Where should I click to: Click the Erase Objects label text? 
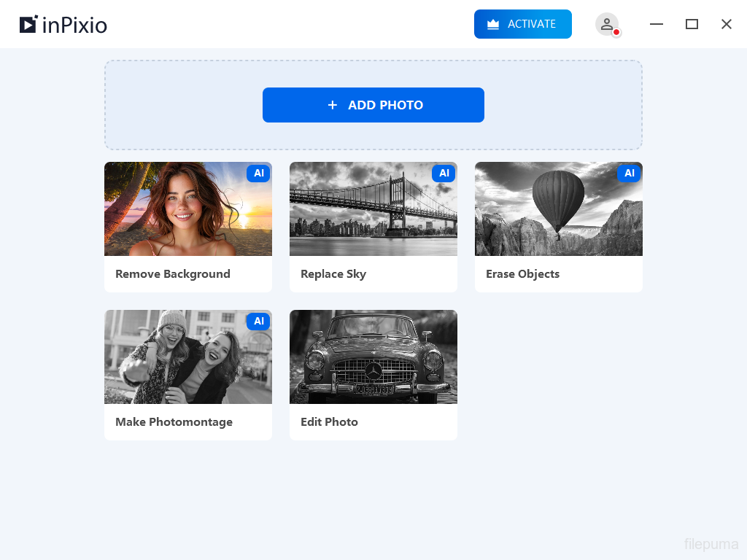point(522,274)
